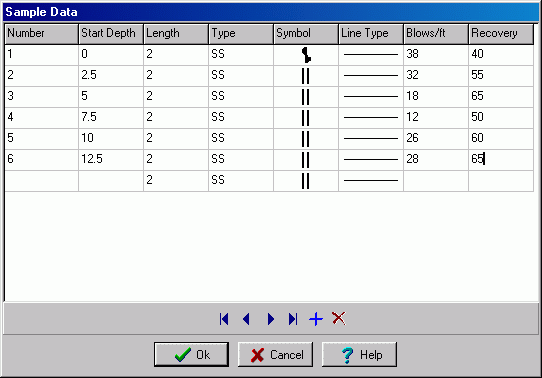542x378 pixels.
Task: Click the Type column header
Action: [x=241, y=34]
